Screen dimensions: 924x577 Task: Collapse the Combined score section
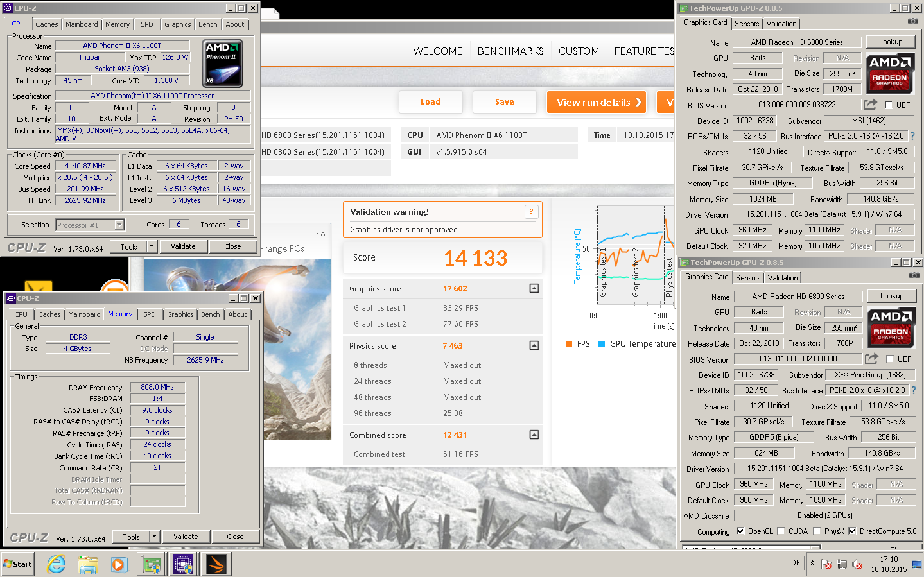tap(534, 435)
